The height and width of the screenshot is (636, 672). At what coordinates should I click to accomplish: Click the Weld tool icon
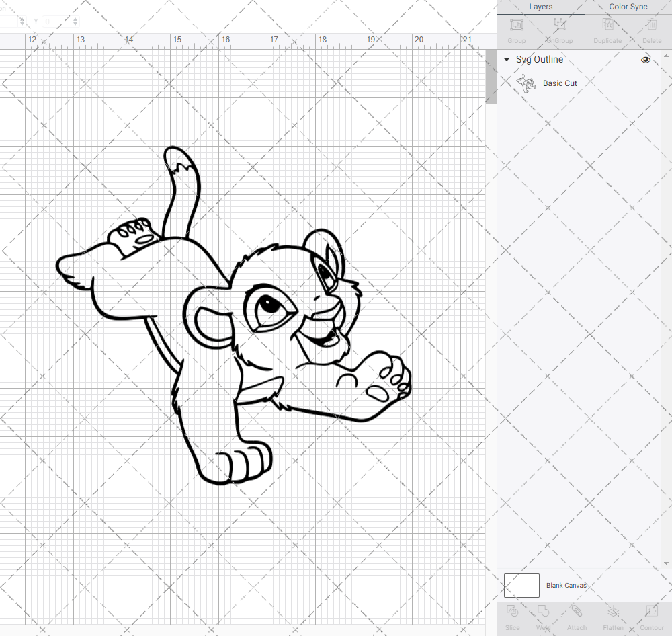click(543, 611)
